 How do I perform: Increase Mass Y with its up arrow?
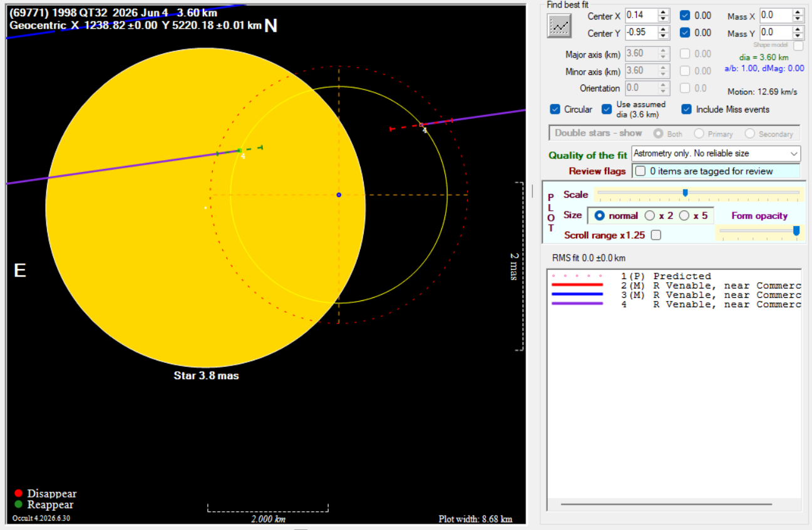click(798, 29)
